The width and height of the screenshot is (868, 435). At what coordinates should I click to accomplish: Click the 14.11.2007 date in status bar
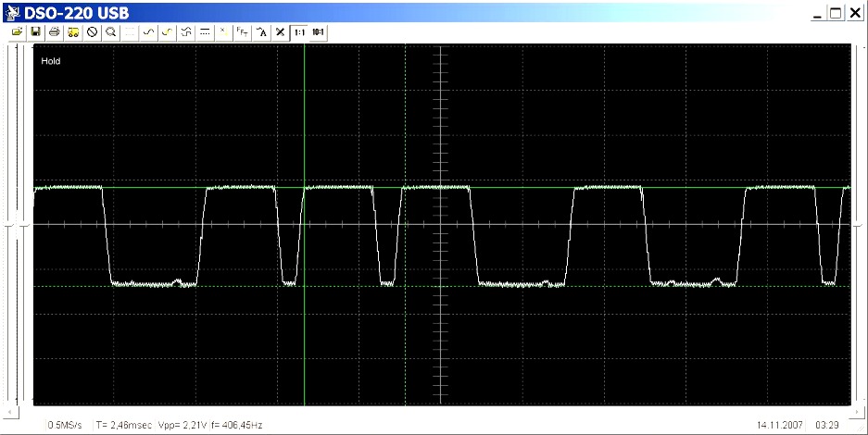(x=779, y=425)
